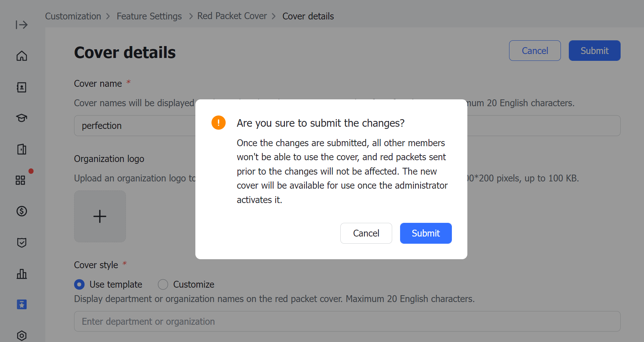Open the dollar coin sidebar icon
This screenshot has height=342, width=644.
(x=22, y=211)
